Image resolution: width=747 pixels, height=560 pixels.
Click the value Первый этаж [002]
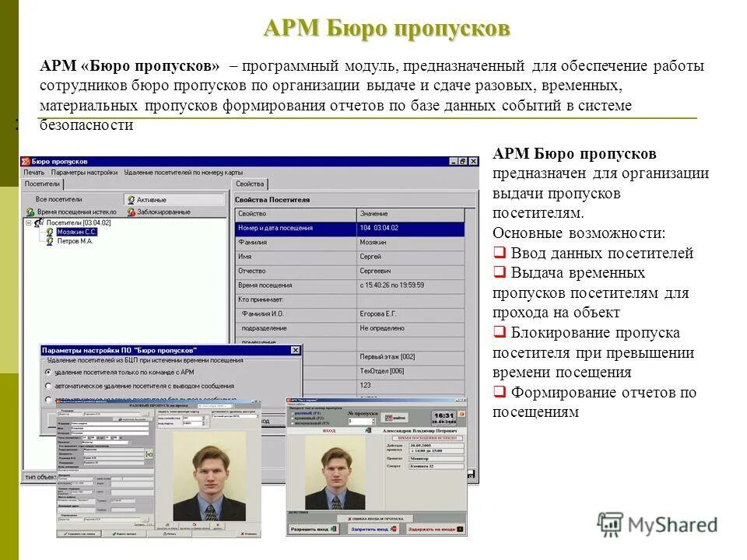[x=388, y=357]
